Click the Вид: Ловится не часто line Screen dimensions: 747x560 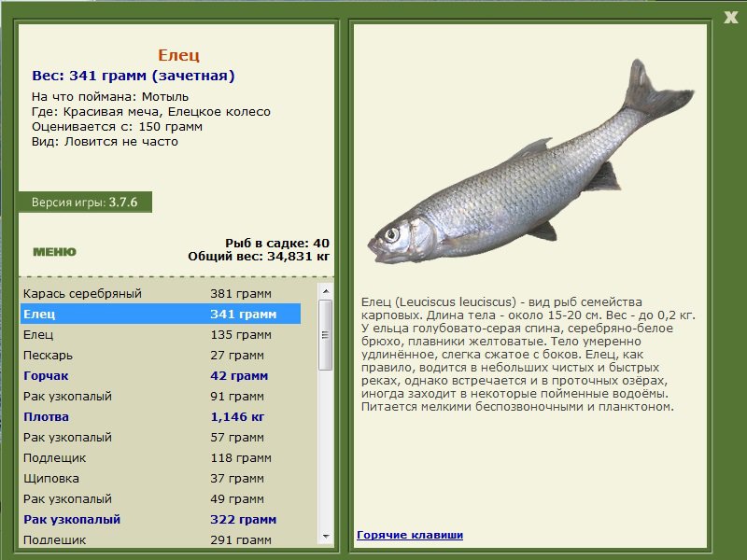pyautogui.click(x=105, y=142)
